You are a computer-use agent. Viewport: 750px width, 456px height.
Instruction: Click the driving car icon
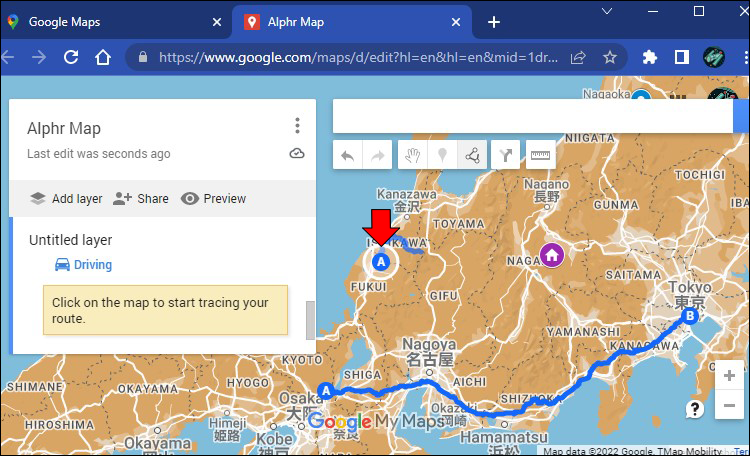coord(62,264)
